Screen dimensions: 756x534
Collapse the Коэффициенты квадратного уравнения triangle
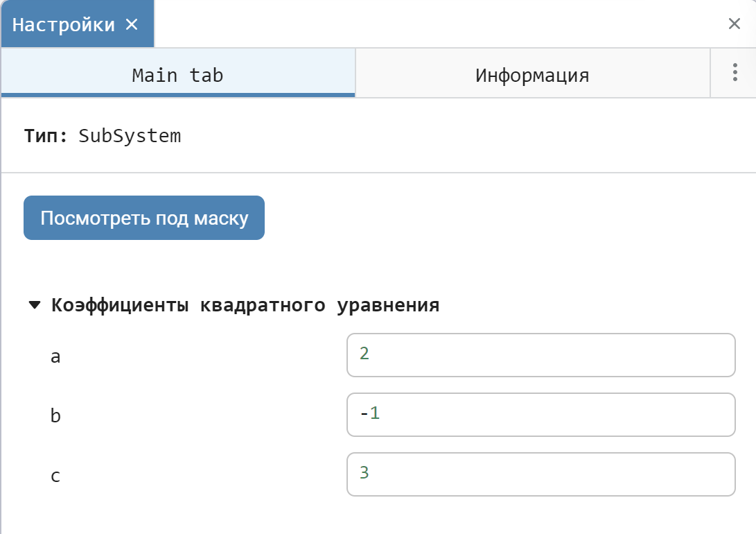[x=35, y=306]
